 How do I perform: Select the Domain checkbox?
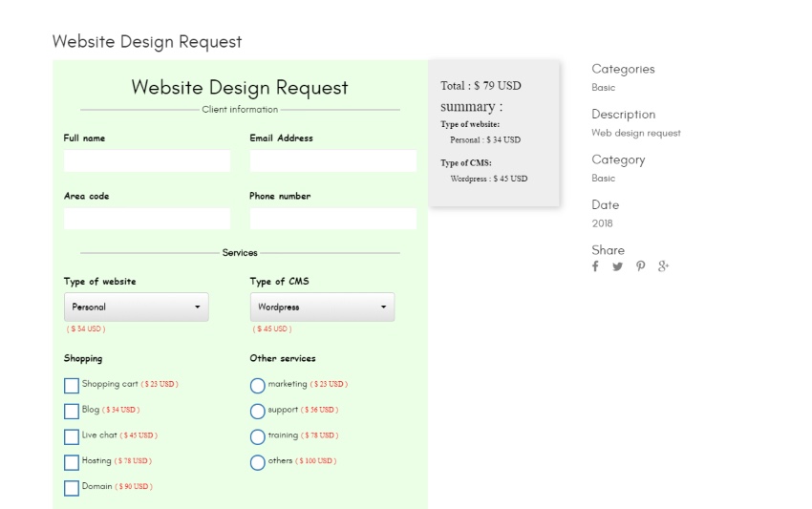72,488
